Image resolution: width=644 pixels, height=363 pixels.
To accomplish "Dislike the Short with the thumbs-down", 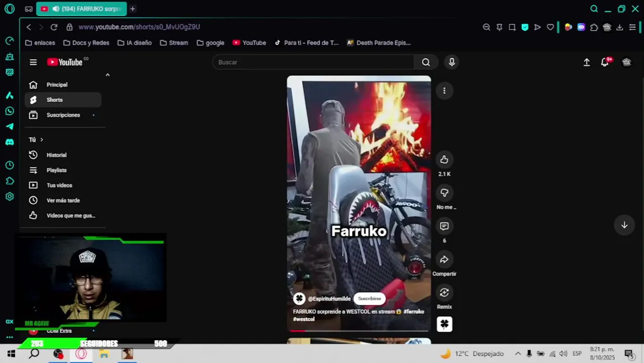I will (x=444, y=193).
